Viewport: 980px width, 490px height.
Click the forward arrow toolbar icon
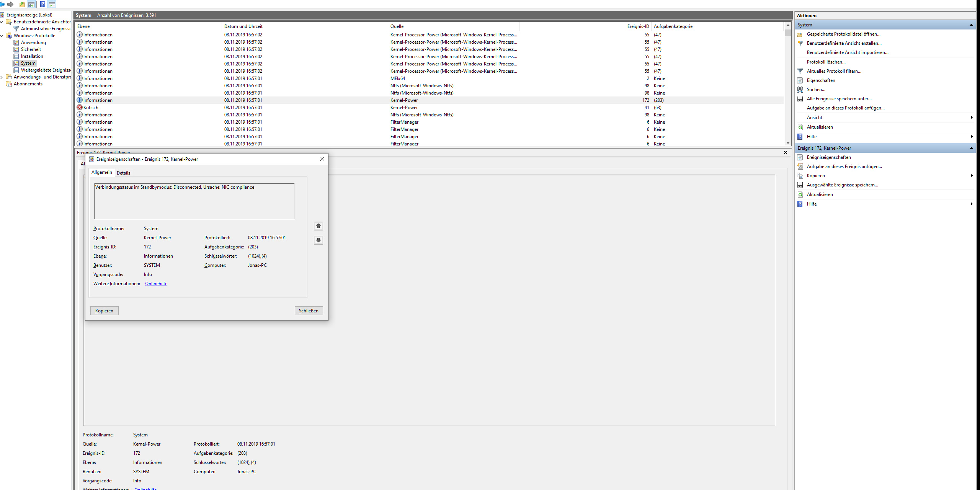pyautogui.click(x=10, y=4)
